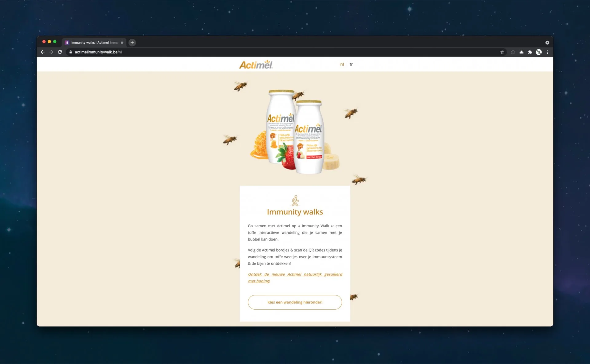590x364 pixels.
Task: Open the Chrome three-dot menu
Action: [547, 52]
